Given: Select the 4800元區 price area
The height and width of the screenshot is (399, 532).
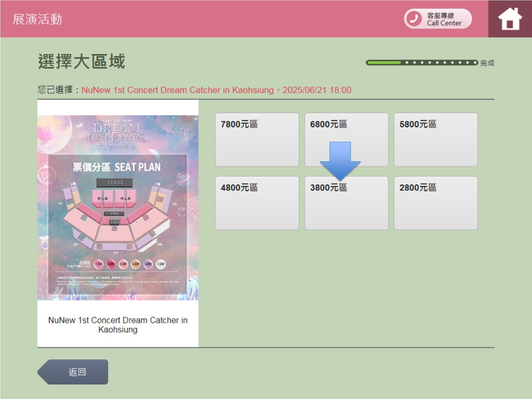Looking at the screenshot, I should 257,203.
